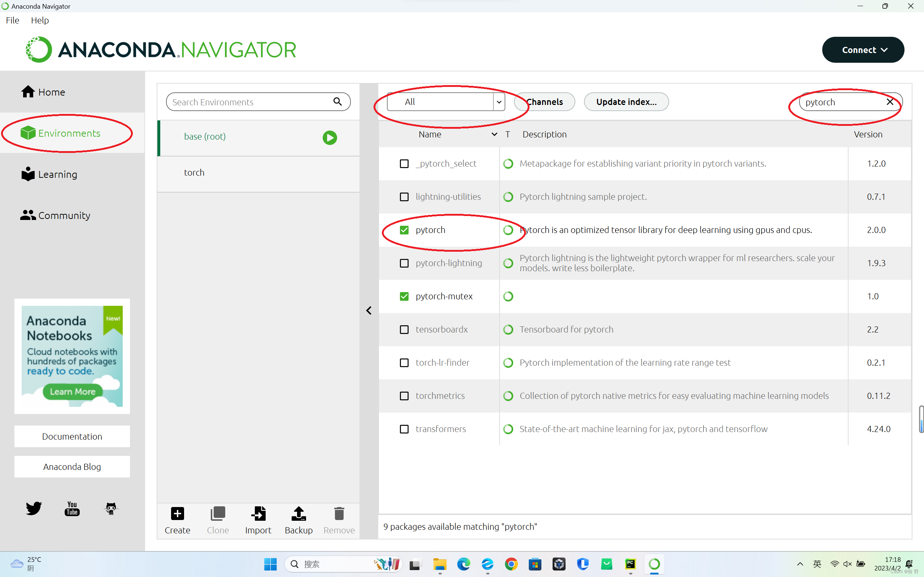
Task: Uncheck the pytorch package checkbox
Action: click(404, 230)
